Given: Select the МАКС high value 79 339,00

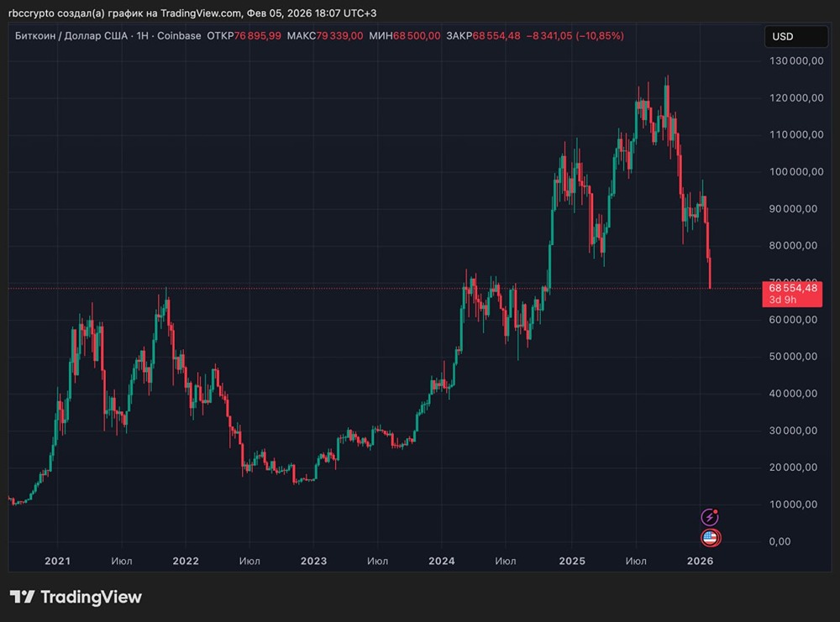Looking at the screenshot, I should pyautogui.click(x=339, y=36).
